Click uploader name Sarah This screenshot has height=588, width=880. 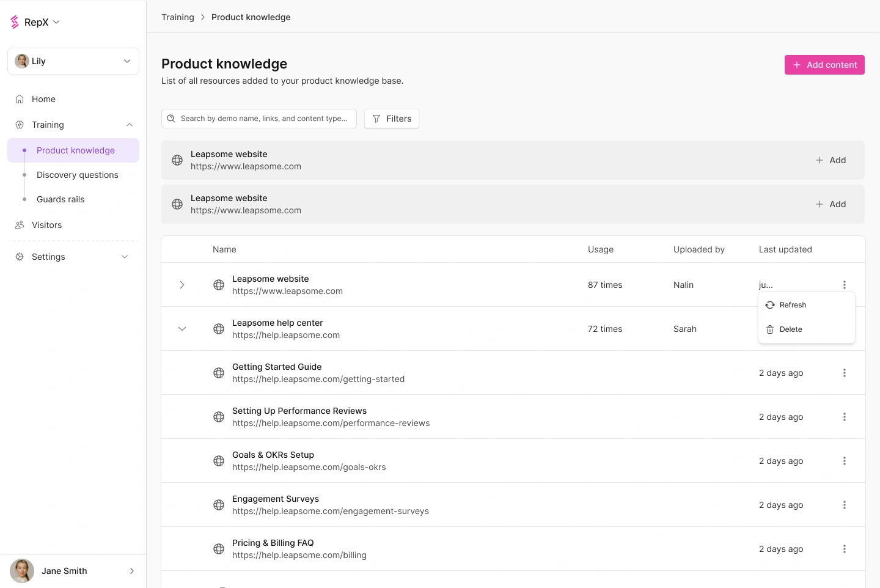coord(685,329)
